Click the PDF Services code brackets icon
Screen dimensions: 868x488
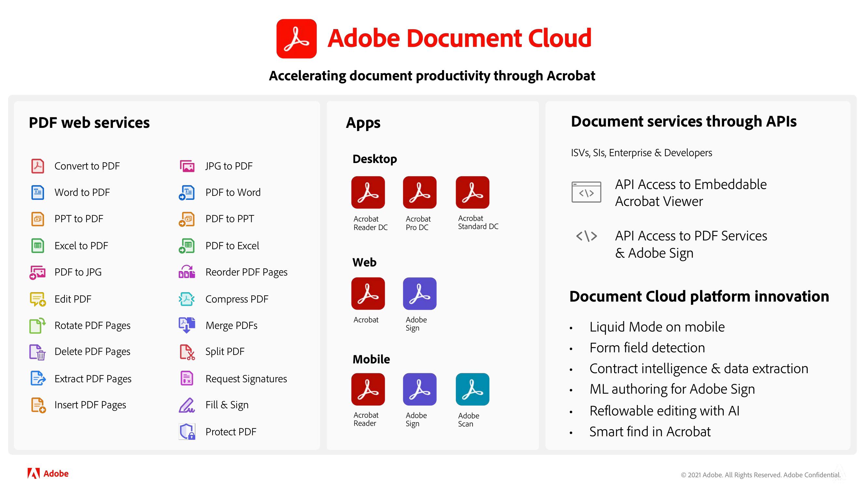tap(587, 236)
